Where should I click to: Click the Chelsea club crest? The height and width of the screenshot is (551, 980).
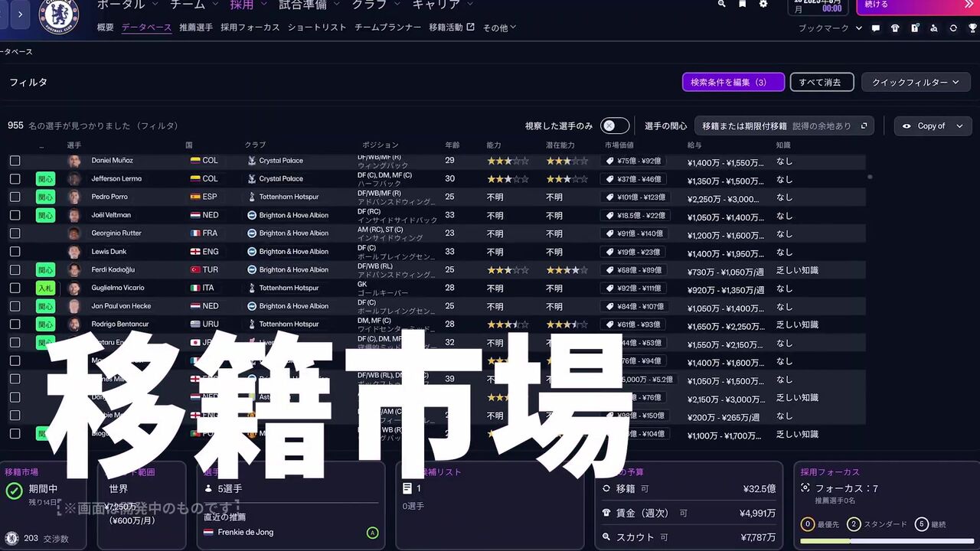59,15
